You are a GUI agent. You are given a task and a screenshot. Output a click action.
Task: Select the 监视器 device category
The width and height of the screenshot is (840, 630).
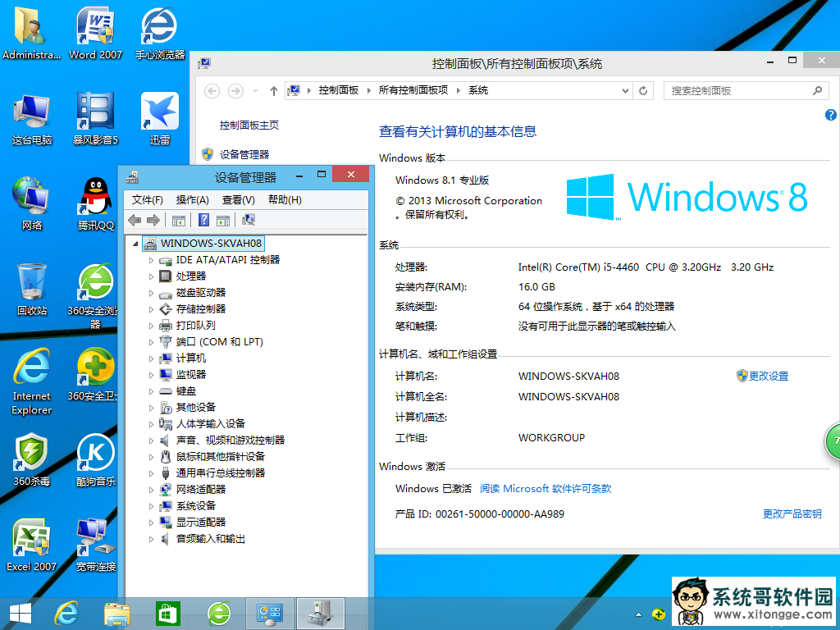(190, 374)
